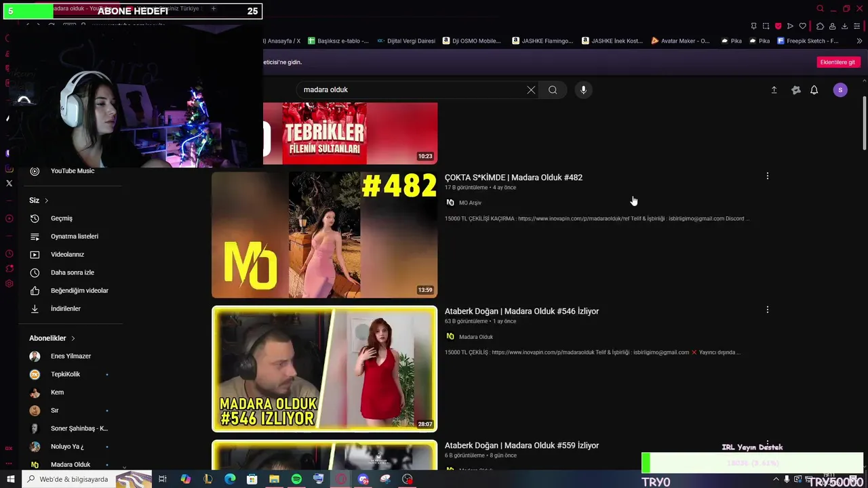
Task: Open options menu for Madara Olduk #559 video
Action: 767,444
